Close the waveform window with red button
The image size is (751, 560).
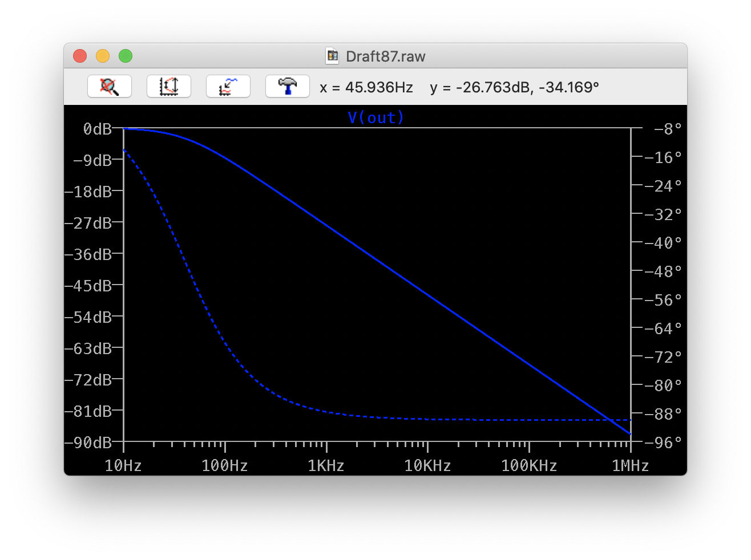[80, 56]
